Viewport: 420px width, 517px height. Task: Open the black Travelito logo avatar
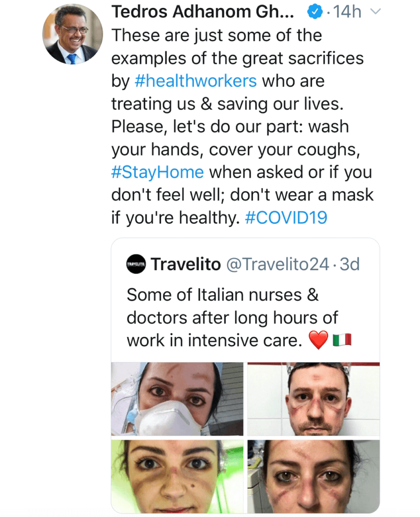[136, 264]
